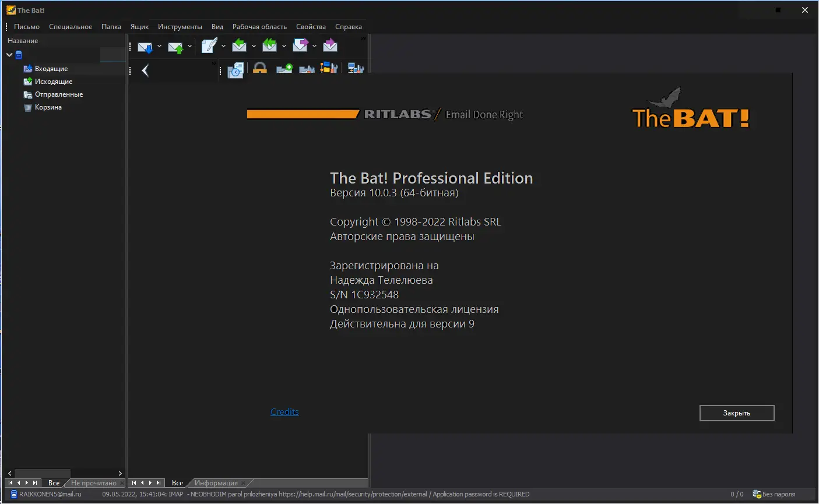
Task: Open the Forward dropdown arrow
Action: [x=314, y=46]
